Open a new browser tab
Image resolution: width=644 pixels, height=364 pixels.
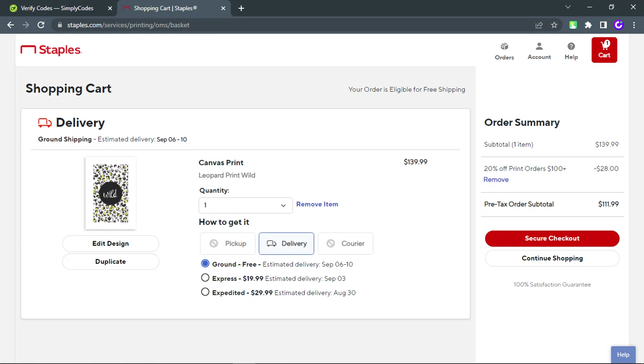click(241, 8)
